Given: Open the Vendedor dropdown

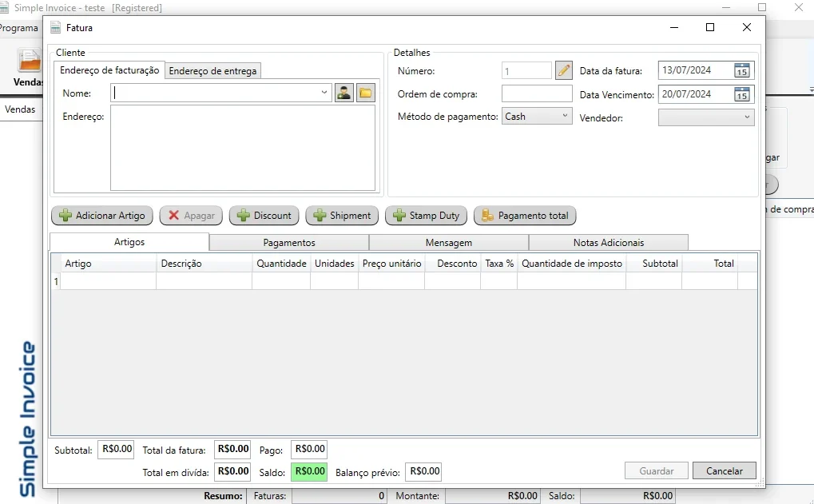Looking at the screenshot, I should tap(706, 117).
